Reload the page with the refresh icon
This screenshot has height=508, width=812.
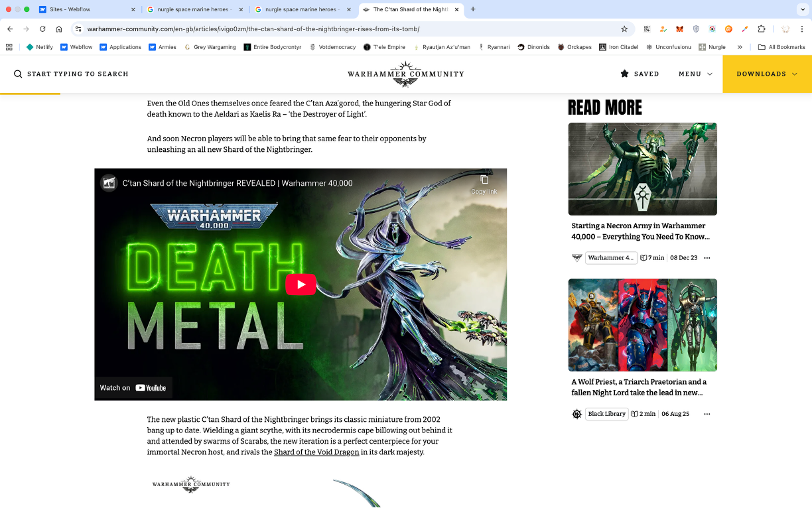pos(42,29)
